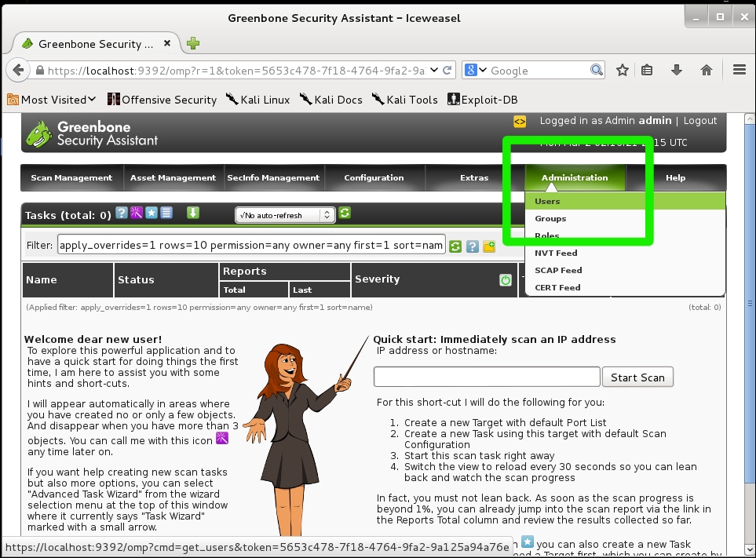Go back with the browser back arrow

[18, 71]
